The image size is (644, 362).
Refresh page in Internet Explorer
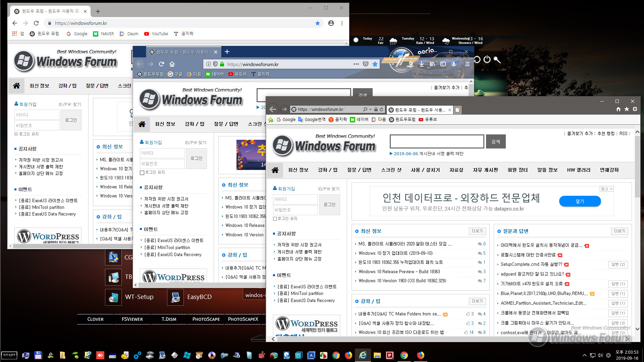point(381,109)
